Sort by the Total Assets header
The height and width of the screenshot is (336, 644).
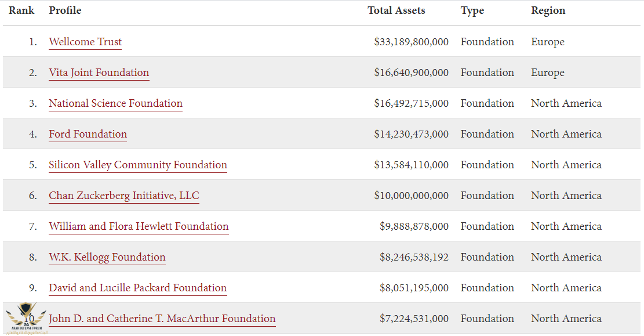pyautogui.click(x=396, y=10)
